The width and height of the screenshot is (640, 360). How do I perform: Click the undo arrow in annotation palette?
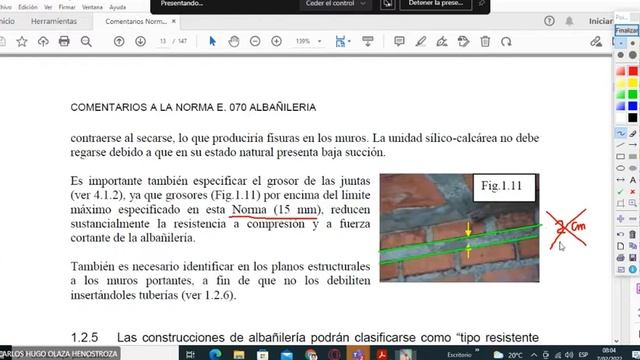[620, 234]
